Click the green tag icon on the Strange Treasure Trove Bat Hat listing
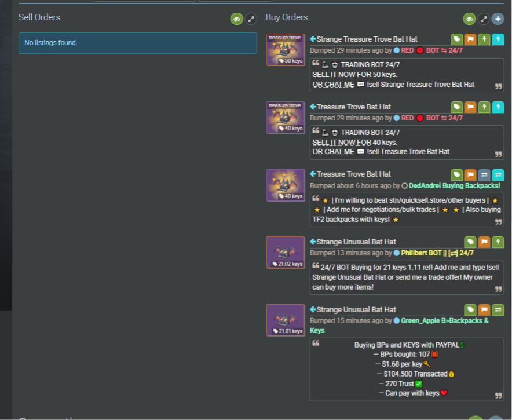Viewport: 512px width, 420px height. click(x=457, y=39)
